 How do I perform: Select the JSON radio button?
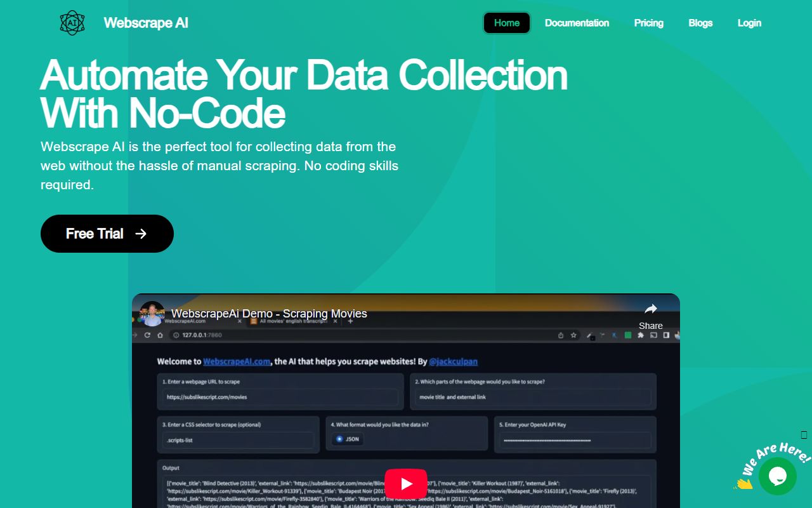(339, 439)
